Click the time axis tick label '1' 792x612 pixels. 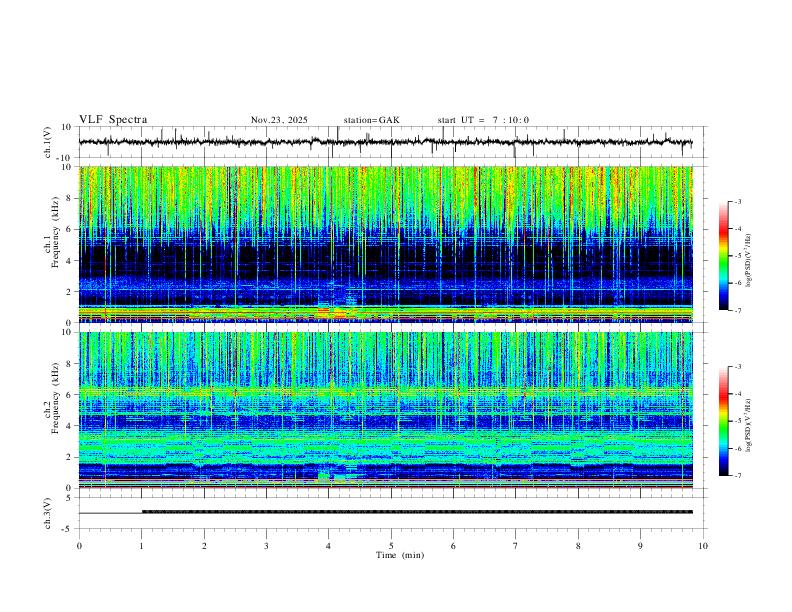tap(141, 546)
